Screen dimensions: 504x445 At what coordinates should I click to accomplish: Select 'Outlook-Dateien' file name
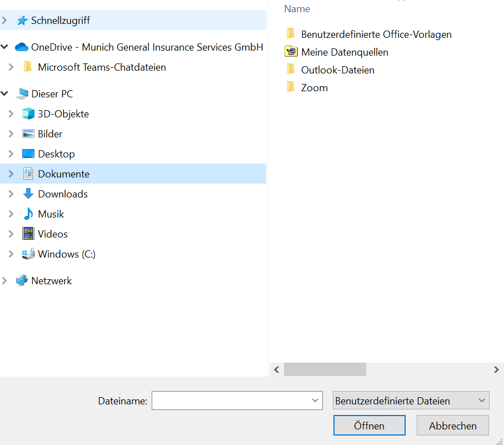click(338, 70)
